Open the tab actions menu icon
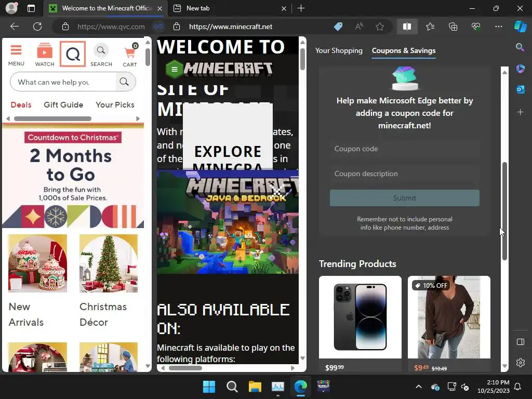The width and height of the screenshot is (532, 399). (x=31, y=8)
